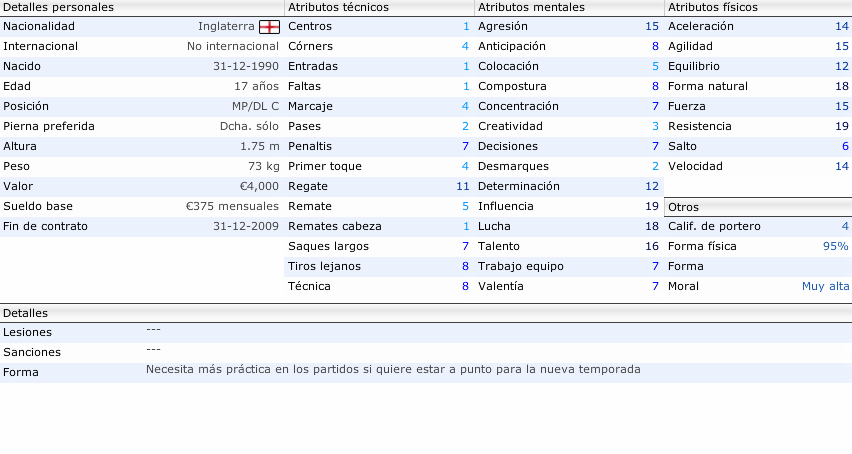The image size is (852, 454).
Task: Select the Posición MP/DL C value
Action: [255, 106]
